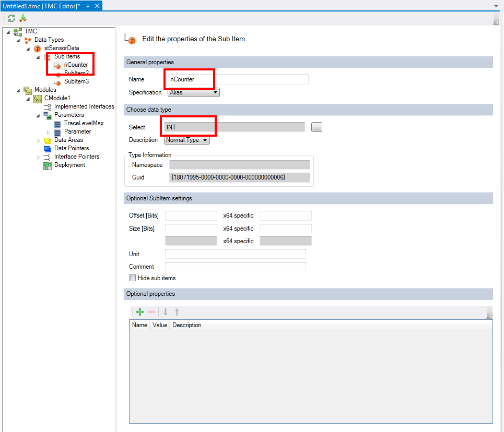The image size is (504, 432).
Task: Toggle Hide sub items checkbox
Action: click(x=133, y=278)
